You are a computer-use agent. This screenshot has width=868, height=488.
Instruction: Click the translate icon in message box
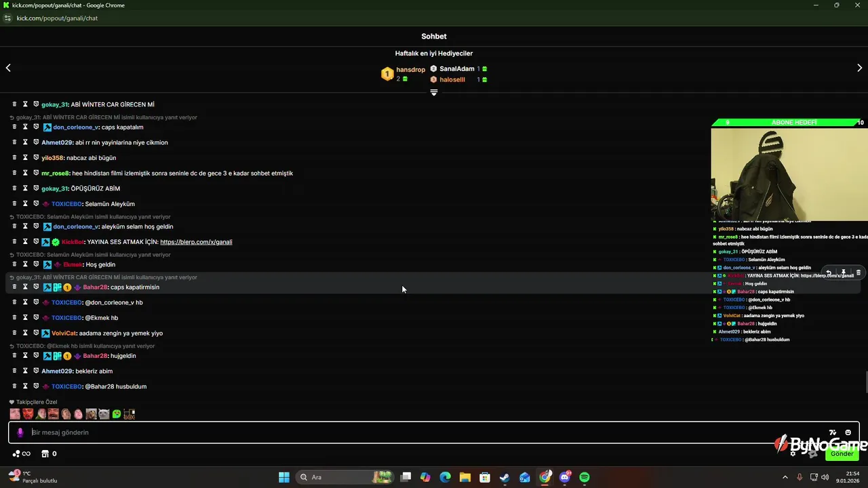coord(833,432)
